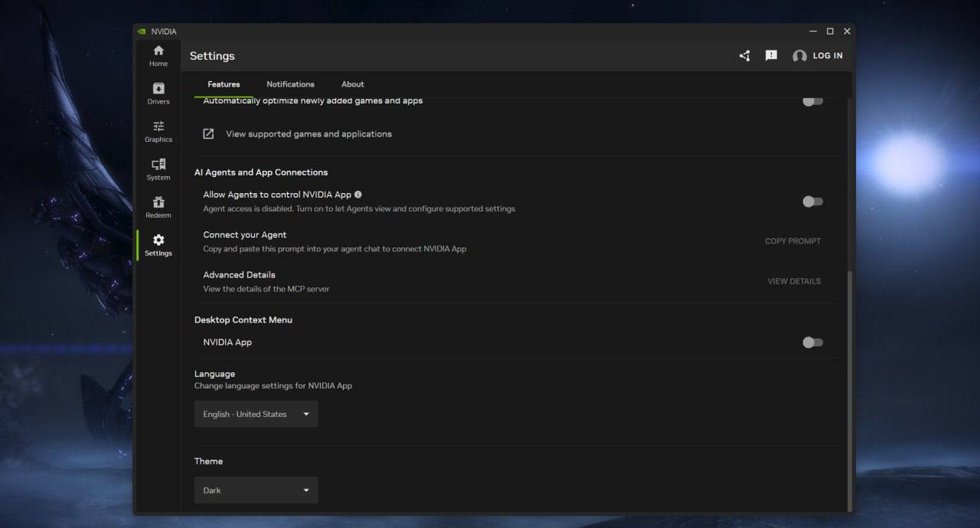Click the Settings page title

(x=212, y=56)
